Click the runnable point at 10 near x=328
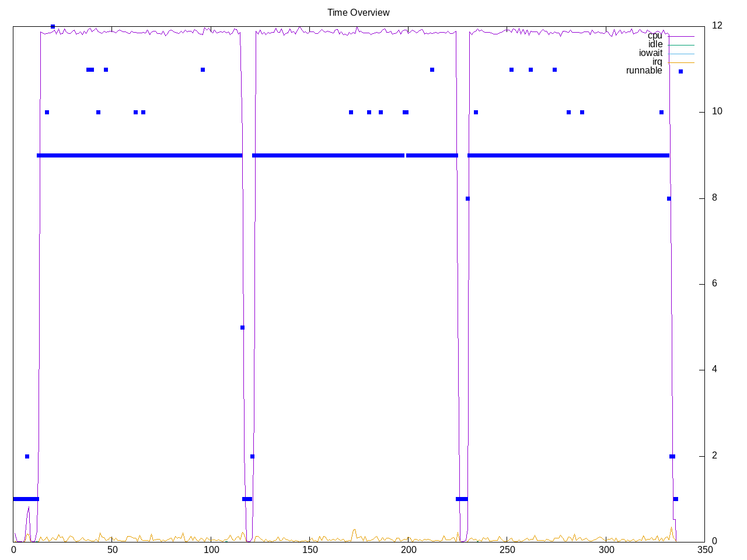 pos(661,112)
